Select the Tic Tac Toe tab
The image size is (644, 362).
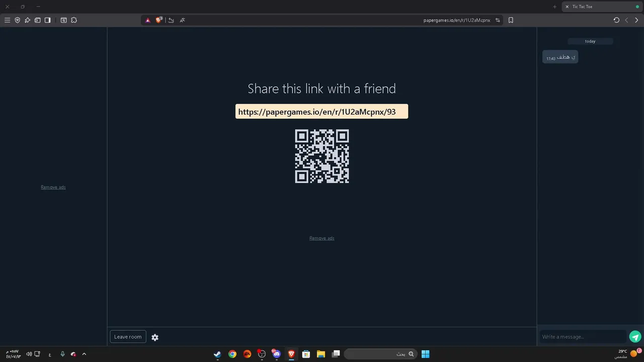(x=602, y=7)
